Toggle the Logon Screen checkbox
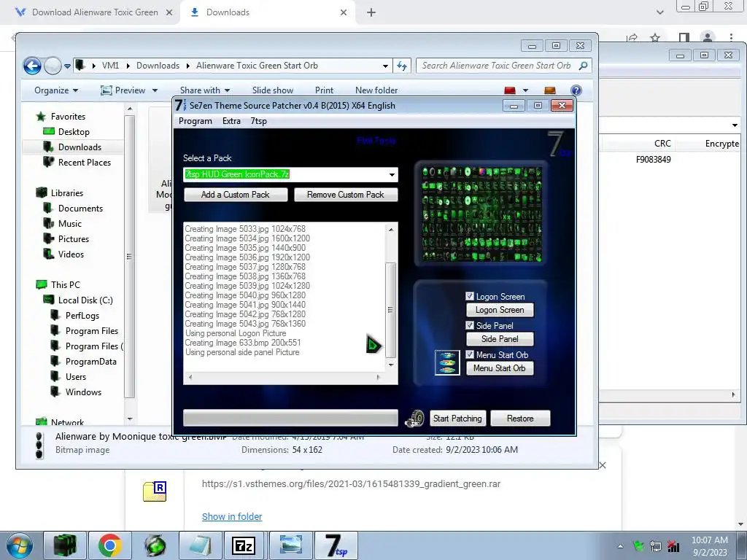 (470, 296)
